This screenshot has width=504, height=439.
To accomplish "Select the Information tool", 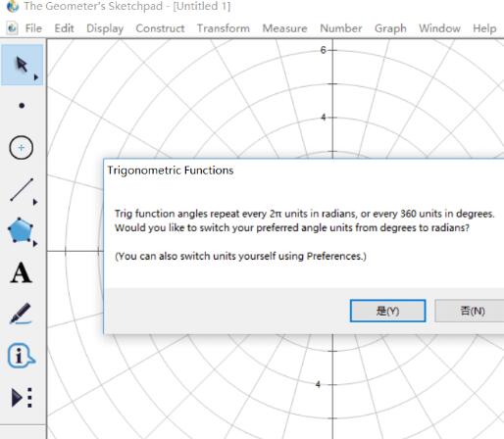I will [22, 356].
